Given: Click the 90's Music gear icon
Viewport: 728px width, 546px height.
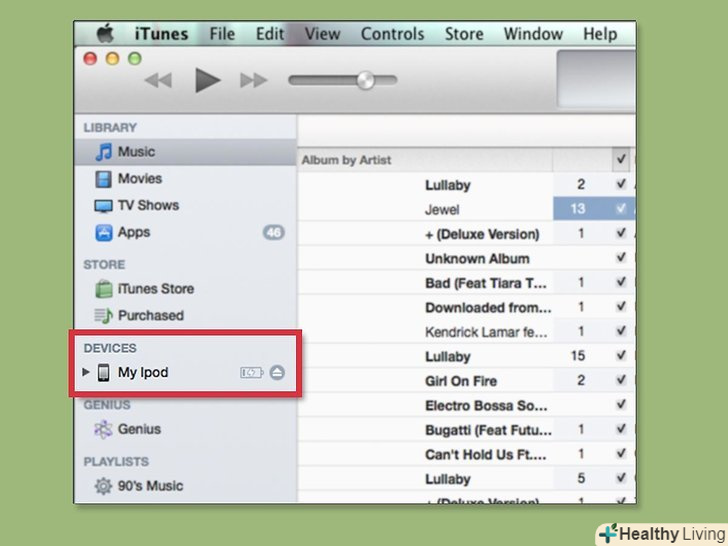Looking at the screenshot, I should click(x=104, y=486).
